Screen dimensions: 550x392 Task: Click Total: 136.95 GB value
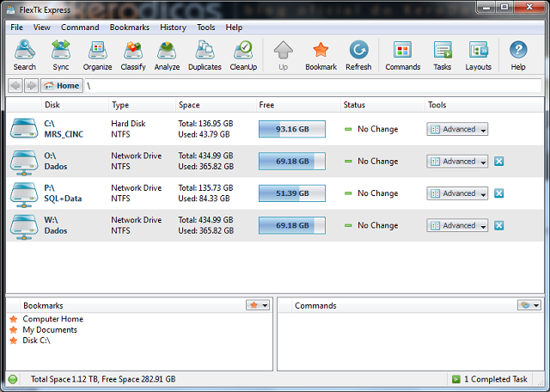(x=205, y=124)
